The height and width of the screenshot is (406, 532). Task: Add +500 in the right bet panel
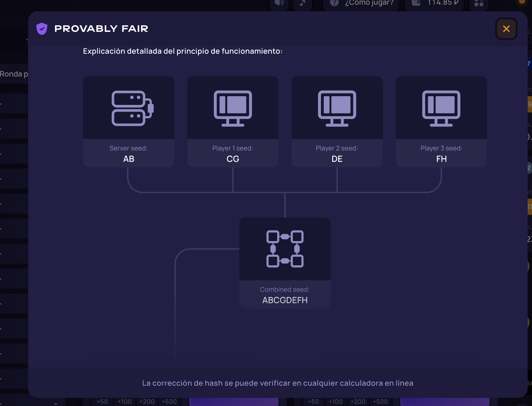[380, 402]
